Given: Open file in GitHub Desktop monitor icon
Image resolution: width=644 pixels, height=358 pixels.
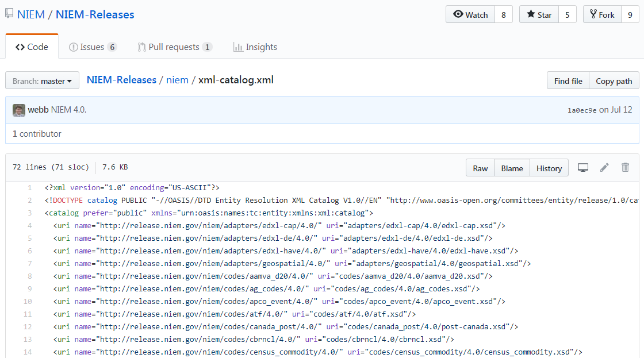Looking at the screenshot, I should pos(583,168).
